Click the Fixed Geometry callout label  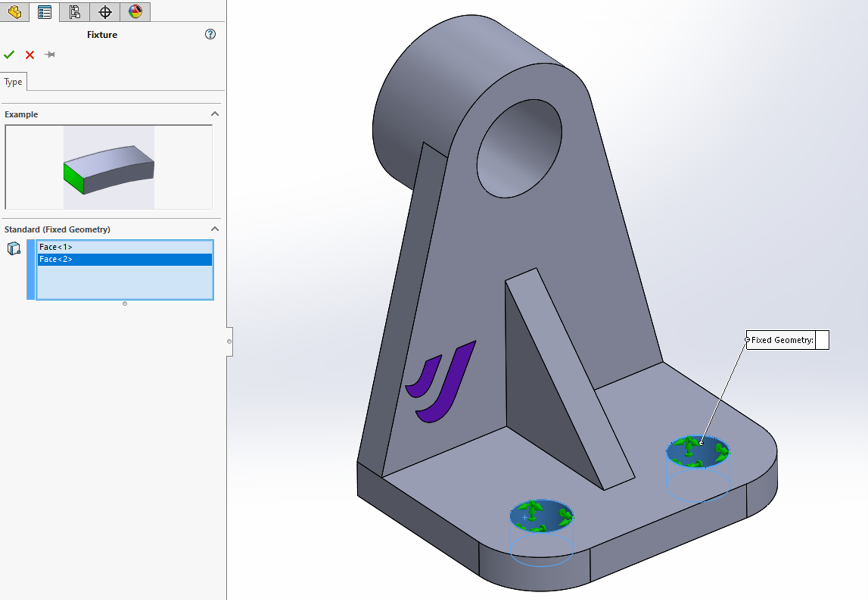781,340
